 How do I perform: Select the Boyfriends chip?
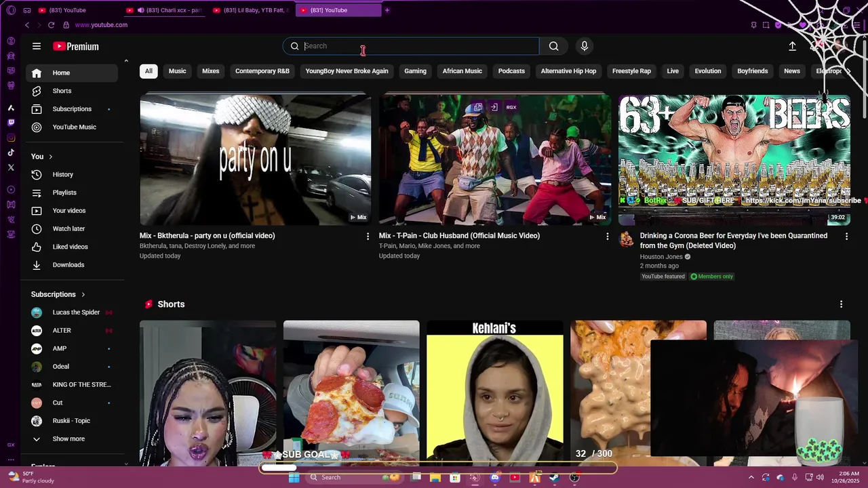coord(753,71)
